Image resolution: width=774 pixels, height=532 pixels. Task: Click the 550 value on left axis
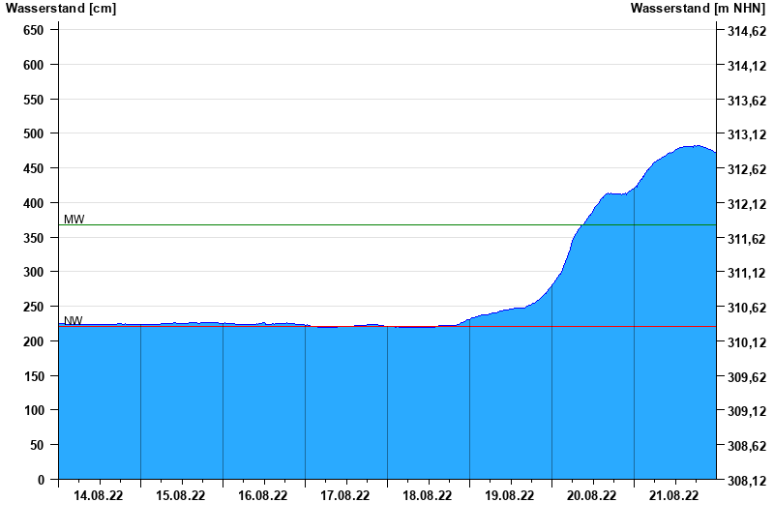tap(34, 100)
